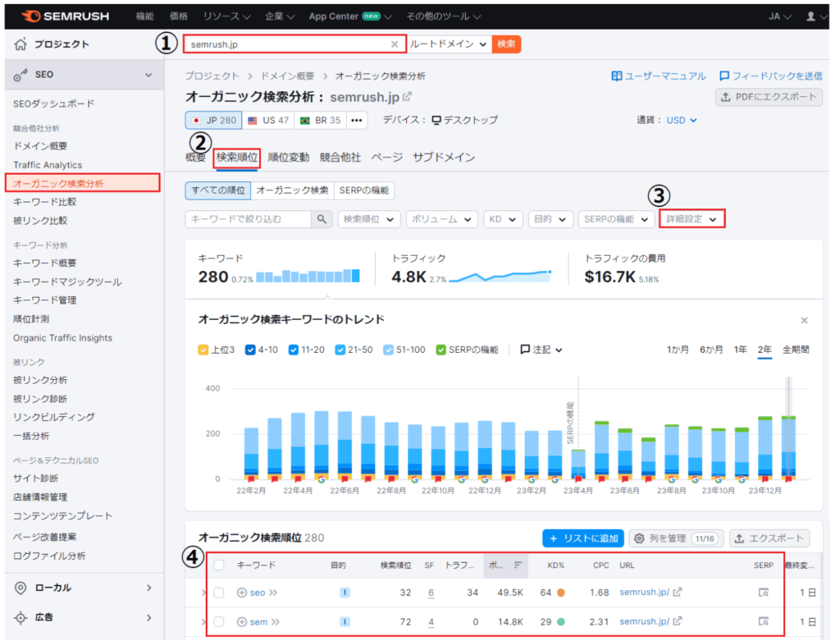Click the three-dots more countries button
This screenshot has width=840, height=641.
[356, 120]
